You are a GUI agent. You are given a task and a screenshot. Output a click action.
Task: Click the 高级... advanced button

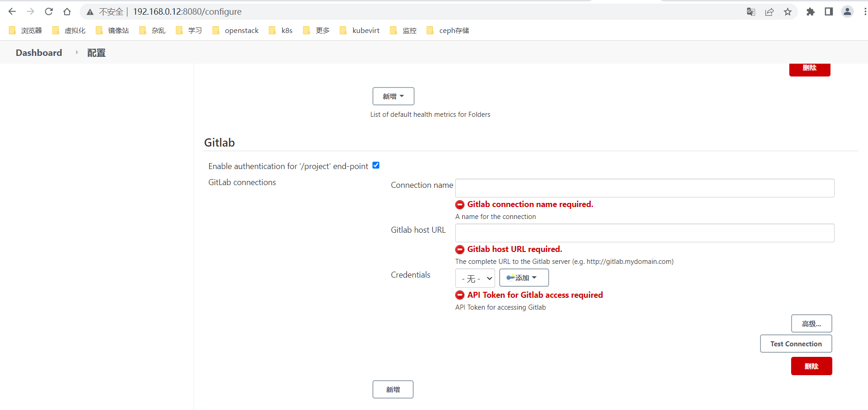point(811,323)
